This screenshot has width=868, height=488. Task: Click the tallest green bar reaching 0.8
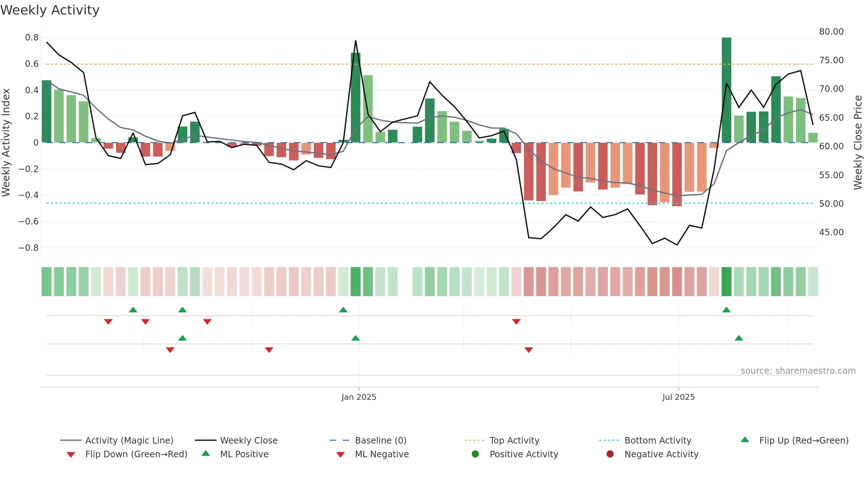726,90
